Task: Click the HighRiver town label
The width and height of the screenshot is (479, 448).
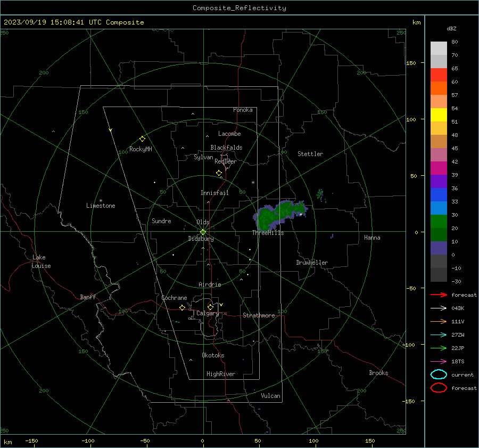Action: click(221, 374)
